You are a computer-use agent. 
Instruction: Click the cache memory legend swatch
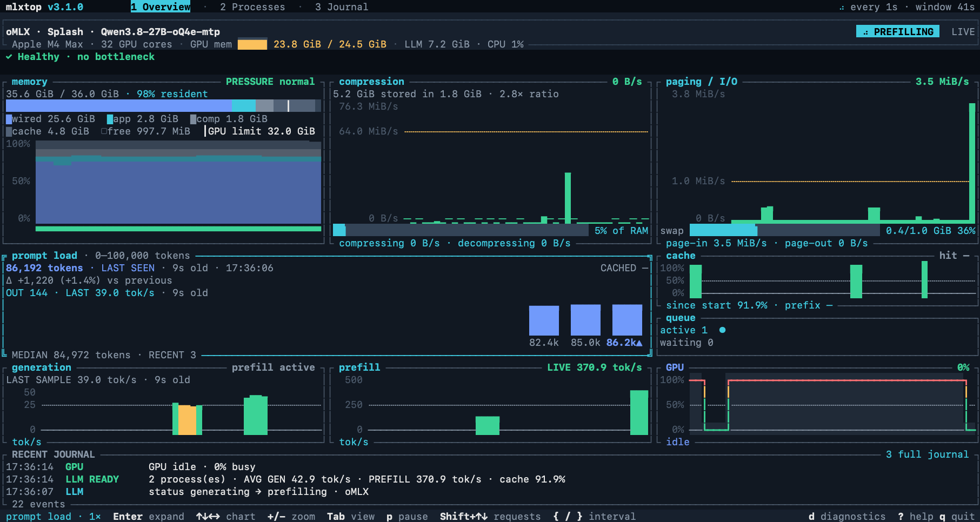pyautogui.click(x=9, y=131)
